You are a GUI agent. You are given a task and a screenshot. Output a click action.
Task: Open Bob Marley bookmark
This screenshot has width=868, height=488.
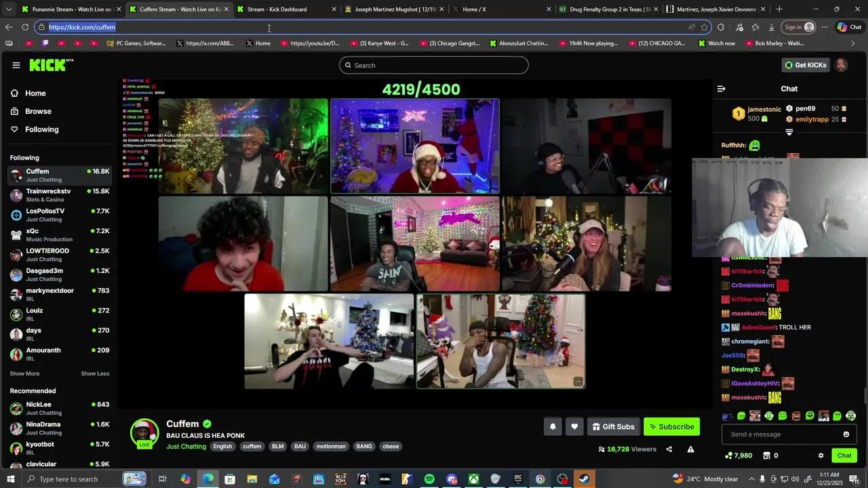(x=774, y=43)
